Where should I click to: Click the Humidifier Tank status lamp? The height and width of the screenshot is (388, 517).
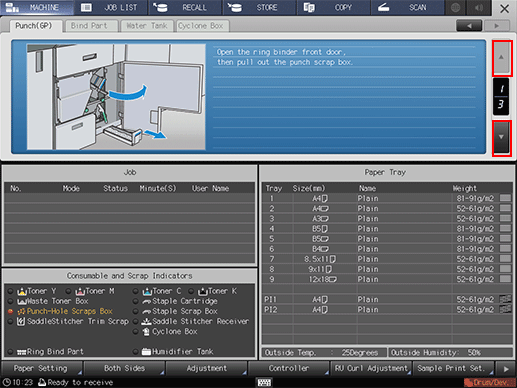click(136, 352)
